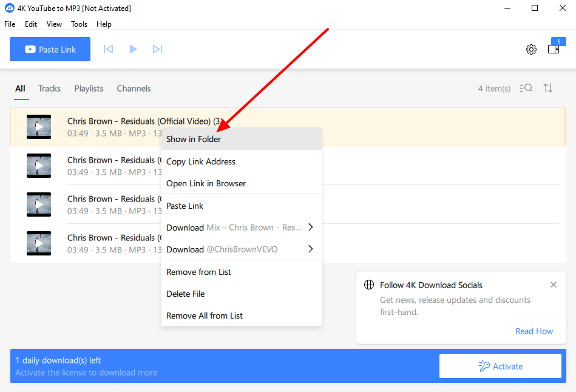
Task: Skip to previous track
Action: pos(109,49)
